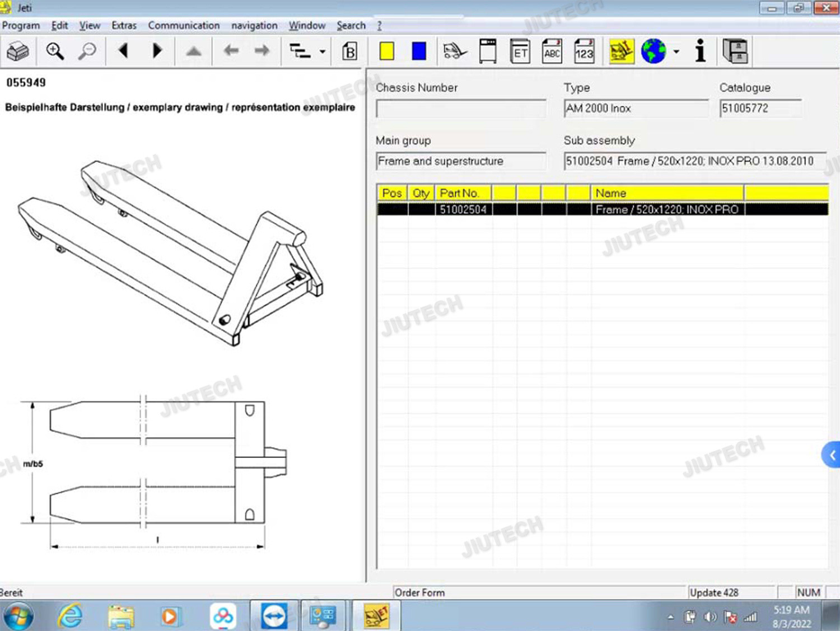Image resolution: width=840 pixels, height=631 pixels.
Task: Open the ET parts list icon
Action: click(520, 52)
